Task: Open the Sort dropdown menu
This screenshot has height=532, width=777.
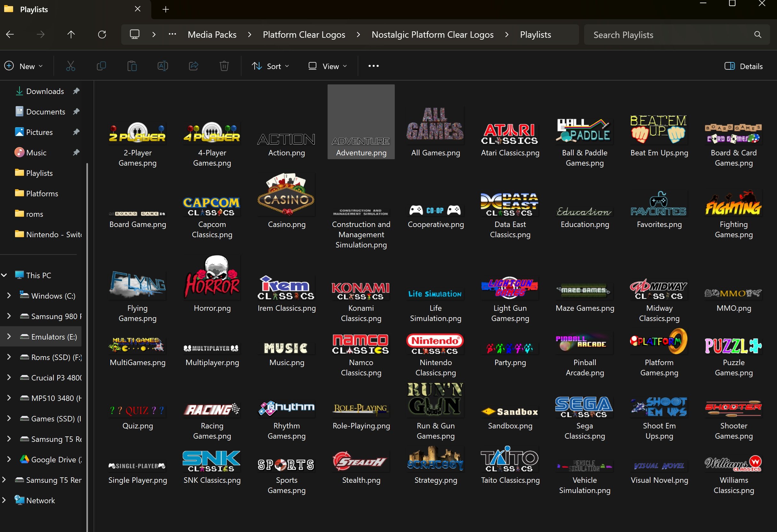Action: [x=271, y=66]
